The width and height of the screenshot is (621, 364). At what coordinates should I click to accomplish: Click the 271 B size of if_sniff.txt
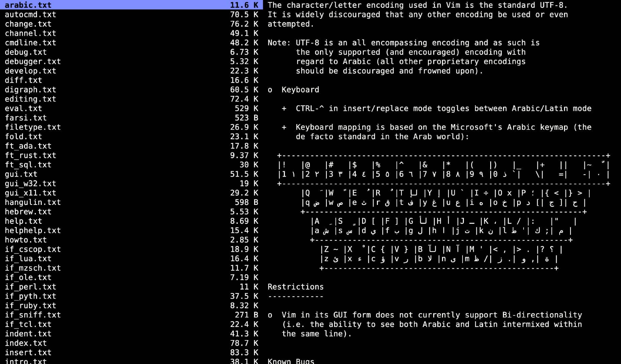tap(246, 315)
